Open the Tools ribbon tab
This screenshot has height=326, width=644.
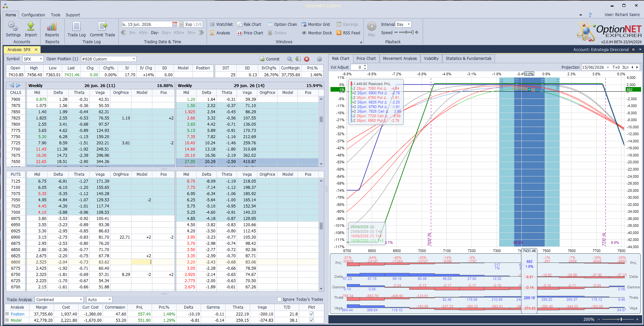[56, 15]
